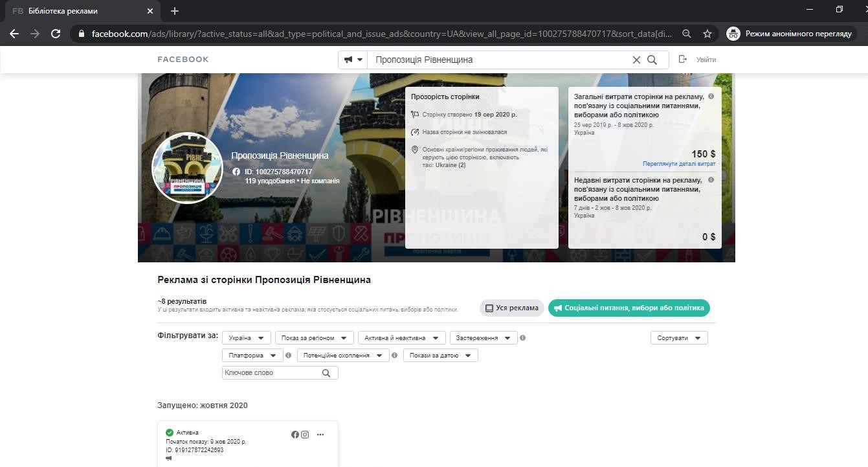The width and height of the screenshot is (868, 467).
Task: Click the green Активна status checkmark
Action: [170, 433]
